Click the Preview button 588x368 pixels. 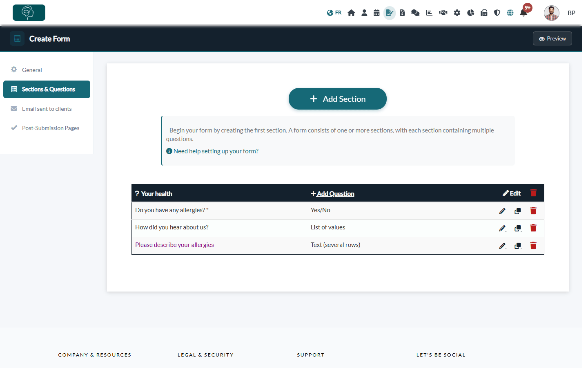pyautogui.click(x=552, y=38)
